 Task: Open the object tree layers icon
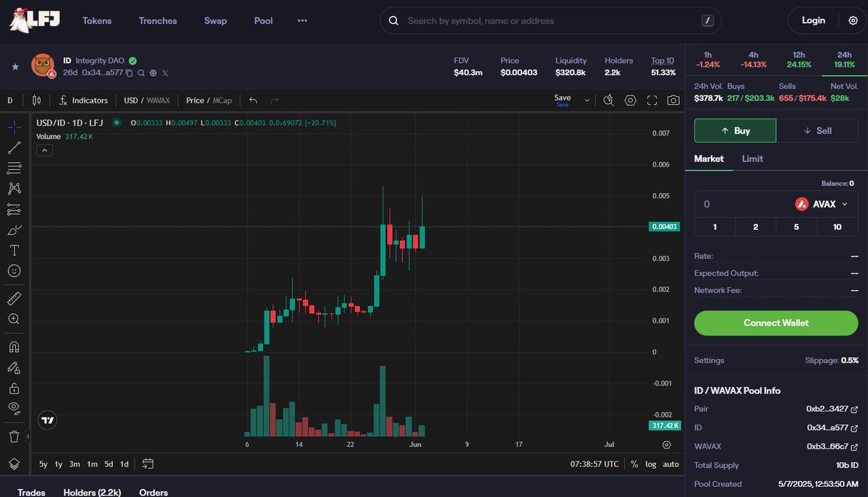click(x=14, y=464)
